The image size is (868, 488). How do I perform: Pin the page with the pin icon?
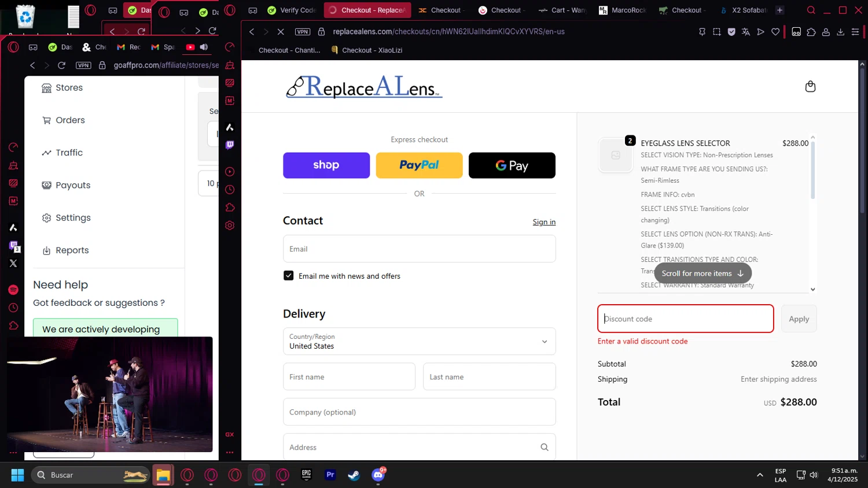702,32
